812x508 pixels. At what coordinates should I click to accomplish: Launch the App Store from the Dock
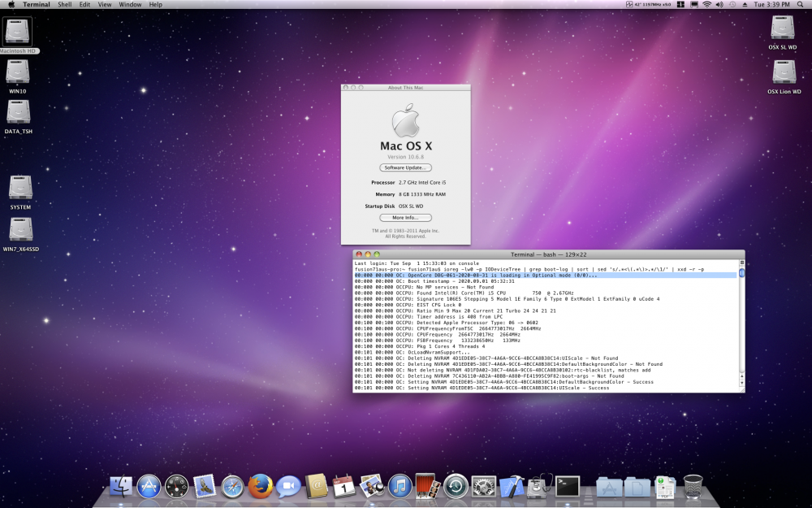pos(149,487)
